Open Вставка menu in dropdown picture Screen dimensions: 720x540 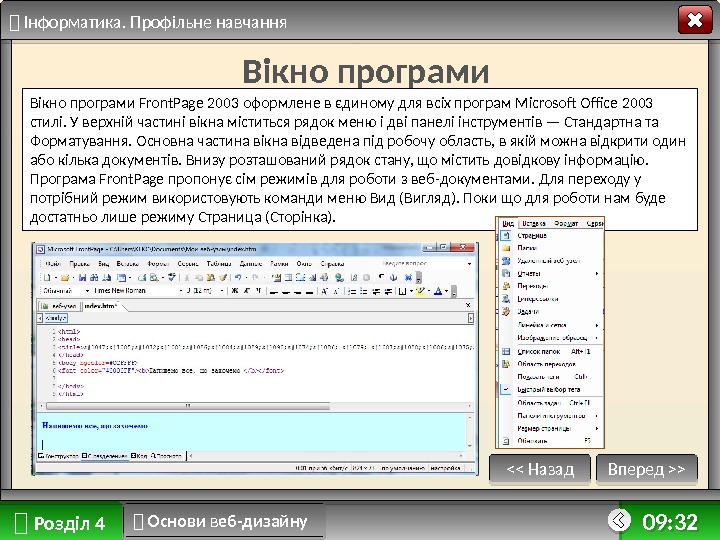point(534,223)
